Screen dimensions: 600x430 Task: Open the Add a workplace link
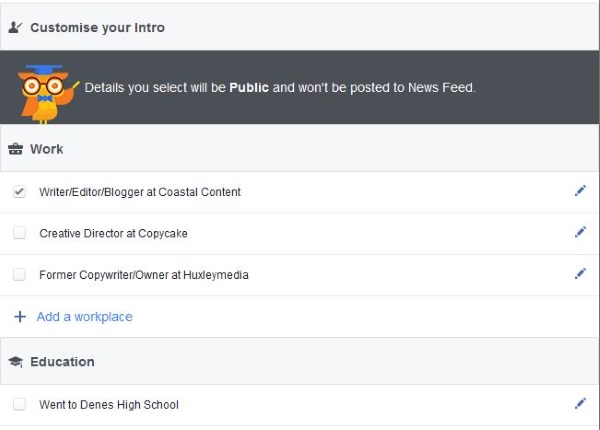pyautogui.click(x=84, y=316)
